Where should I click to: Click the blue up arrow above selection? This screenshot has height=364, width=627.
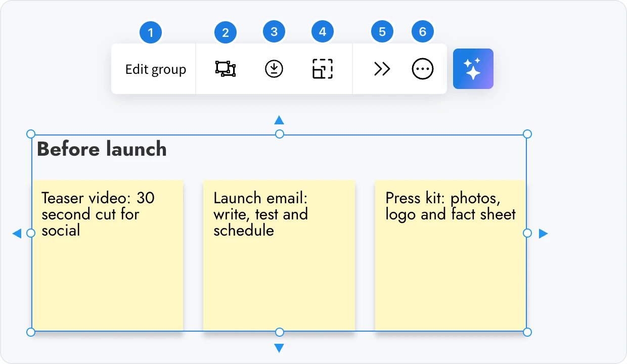[x=279, y=120]
